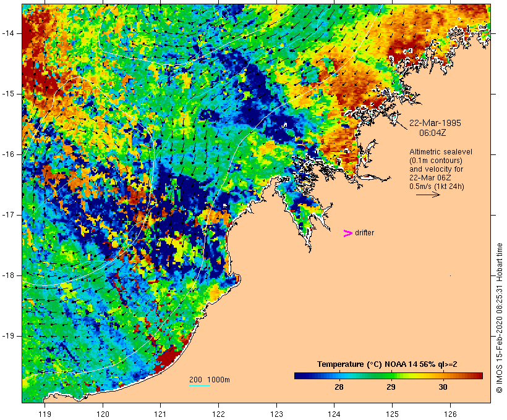Click the latitude axis label '-14'

[8, 33]
